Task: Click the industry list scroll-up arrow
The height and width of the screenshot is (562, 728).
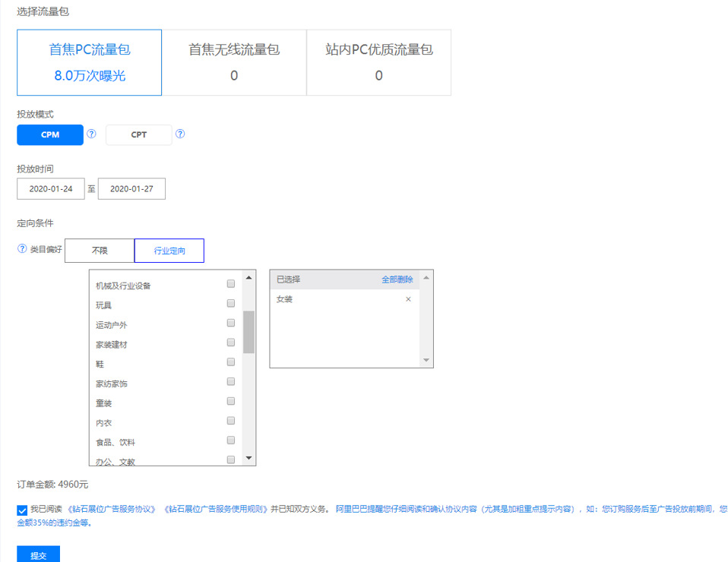Action: pyautogui.click(x=248, y=277)
